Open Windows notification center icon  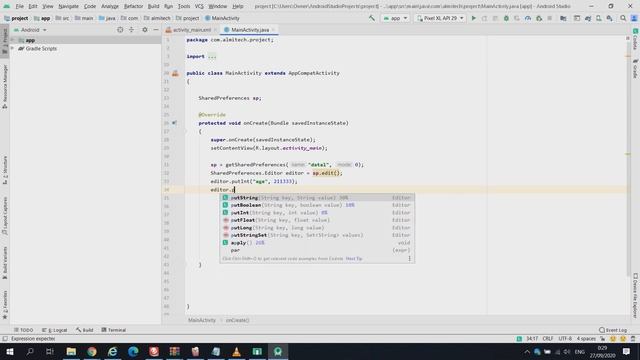pos(627,351)
